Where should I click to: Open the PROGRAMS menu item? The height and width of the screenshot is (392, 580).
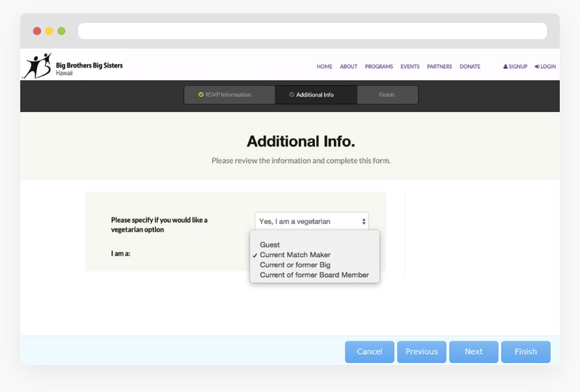tap(378, 66)
